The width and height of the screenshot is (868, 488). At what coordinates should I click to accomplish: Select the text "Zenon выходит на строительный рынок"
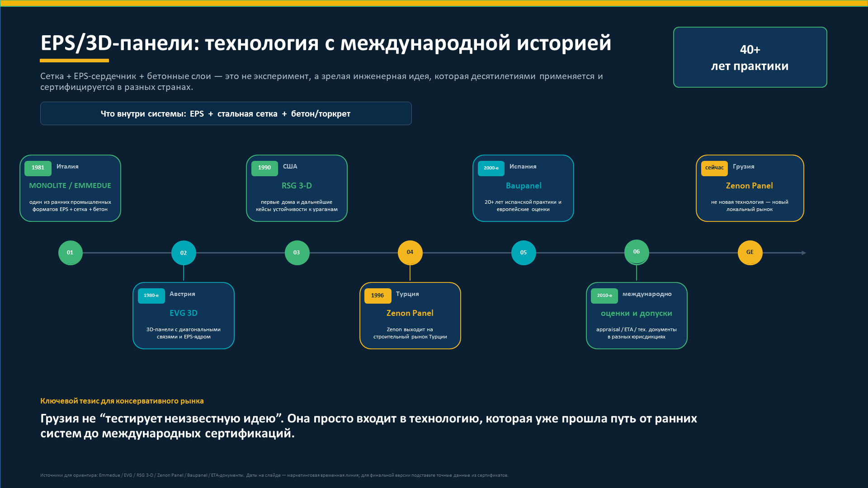point(410,333)
